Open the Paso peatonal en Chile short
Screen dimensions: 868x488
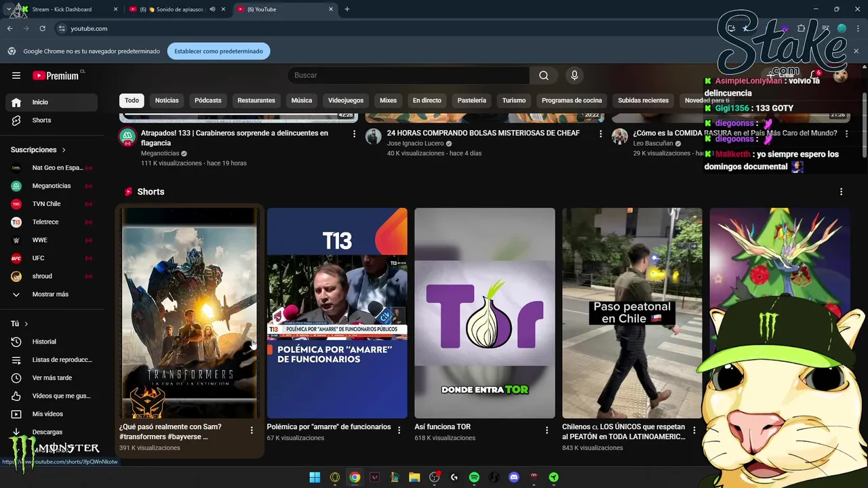point(632,313)
